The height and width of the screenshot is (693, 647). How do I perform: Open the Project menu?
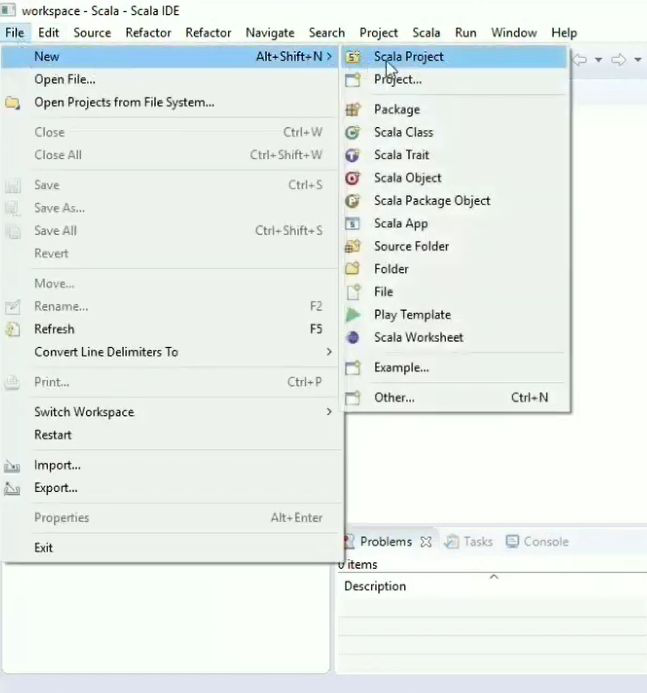click(x=378, y=33)
